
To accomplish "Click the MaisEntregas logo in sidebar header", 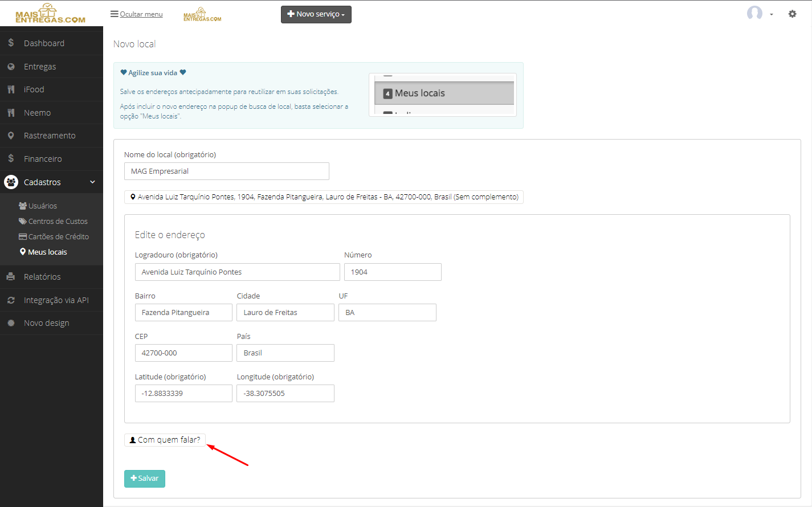I will click(x=50, y=14).
